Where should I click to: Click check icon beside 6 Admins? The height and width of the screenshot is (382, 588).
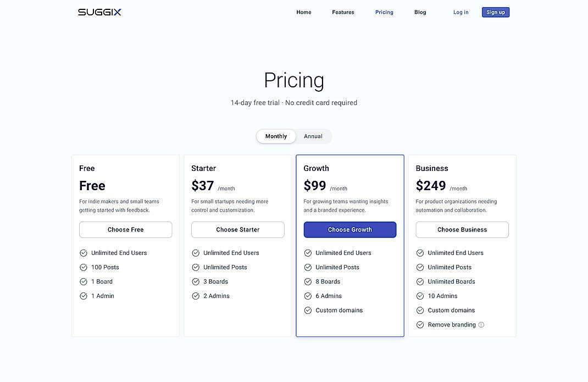pos(308,296)
